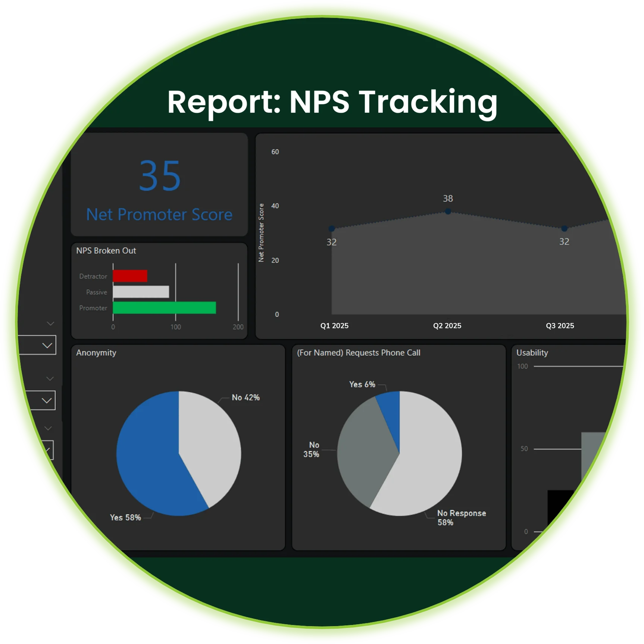Collapse the small chevron above the middle slicer dropdown

pyautogui.click(x=50, y=379)
